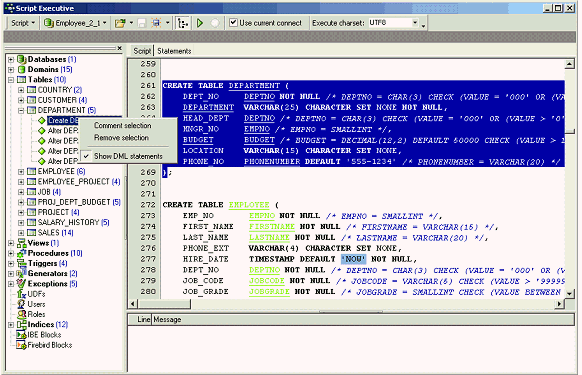Click the save disk icon in the toolbar
The height and width of the screenshot is (375, 582).
point(142,23)
